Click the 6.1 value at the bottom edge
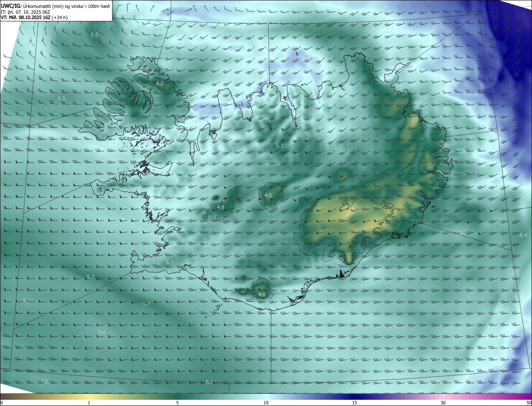The image size is (532, 406). tap(209, 382)
